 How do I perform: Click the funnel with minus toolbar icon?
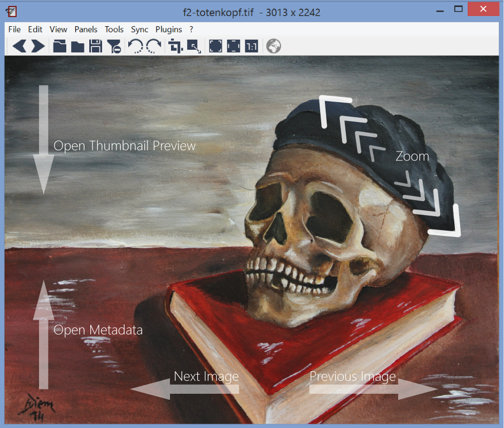114,46
